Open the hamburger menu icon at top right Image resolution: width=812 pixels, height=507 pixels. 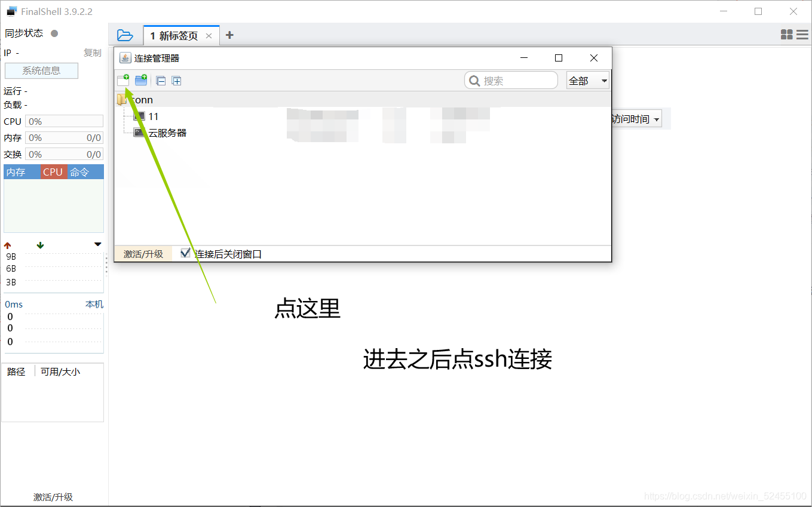click(802, 35)
